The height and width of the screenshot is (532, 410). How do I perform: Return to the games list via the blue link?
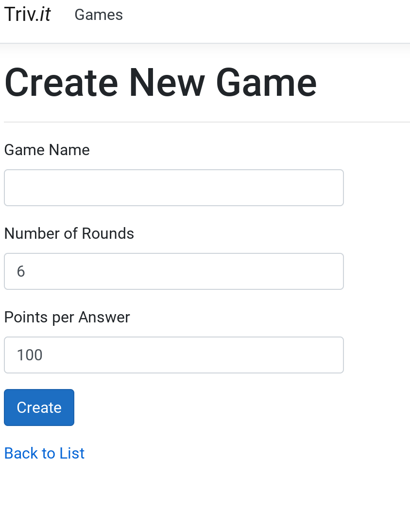pos(44,453)
